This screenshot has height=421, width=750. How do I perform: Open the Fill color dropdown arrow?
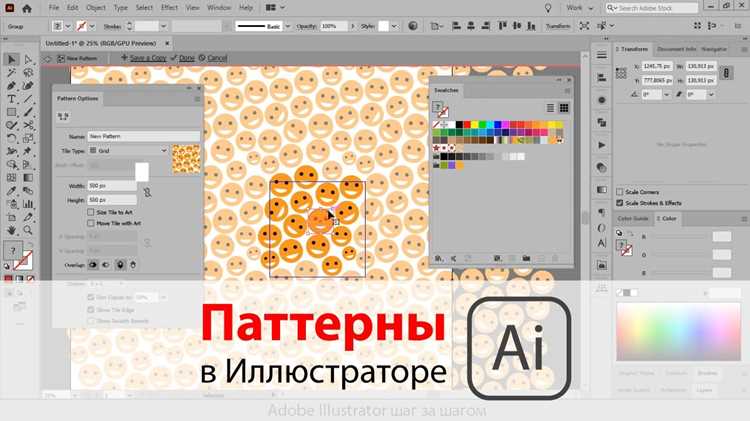click(68, 26)
